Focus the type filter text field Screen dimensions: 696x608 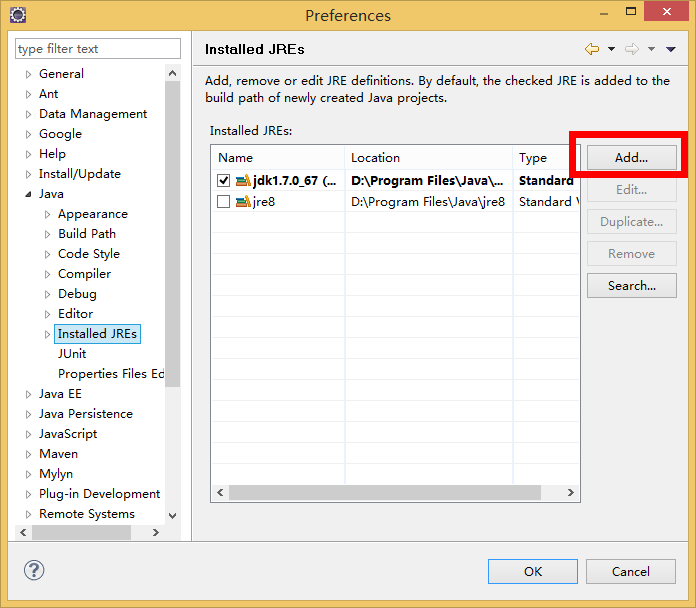98,48
